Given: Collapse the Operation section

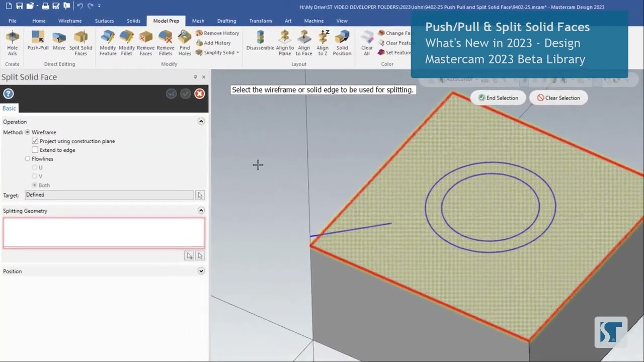Looking at the screenshot, I should [201, 121].
